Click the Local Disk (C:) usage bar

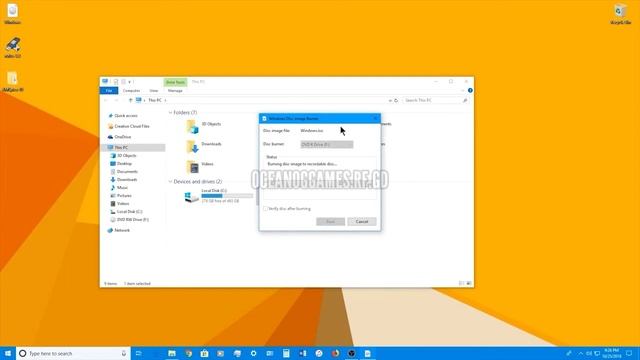click(x=227, y=196)
